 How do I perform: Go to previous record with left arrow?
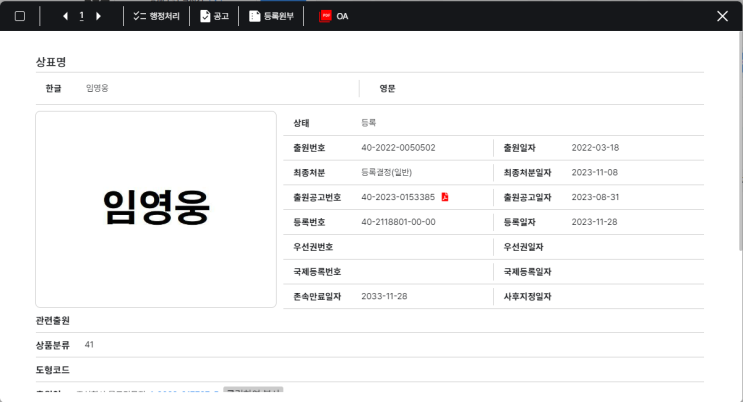point(65,16)
